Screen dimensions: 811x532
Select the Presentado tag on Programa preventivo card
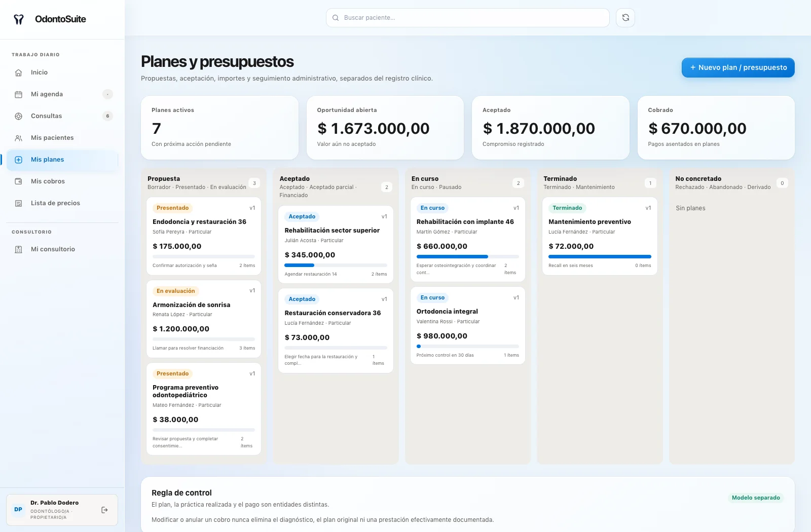172,374
